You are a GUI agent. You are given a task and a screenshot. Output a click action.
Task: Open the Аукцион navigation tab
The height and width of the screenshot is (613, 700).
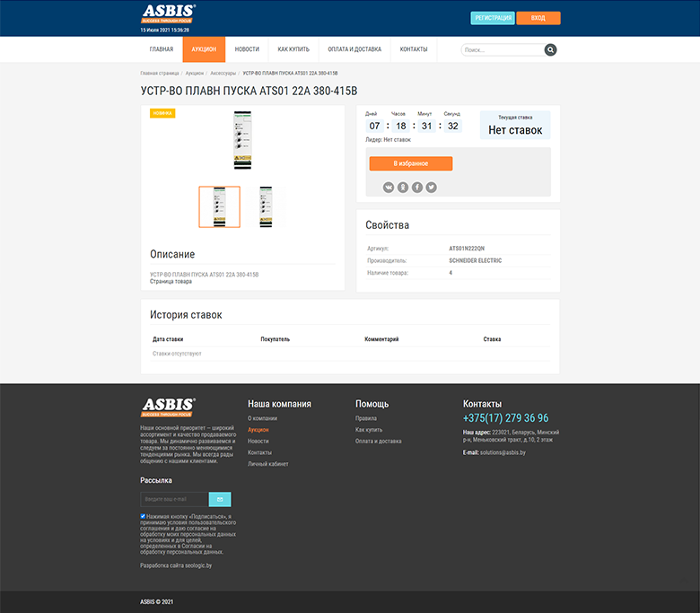[x=204, y=49]
